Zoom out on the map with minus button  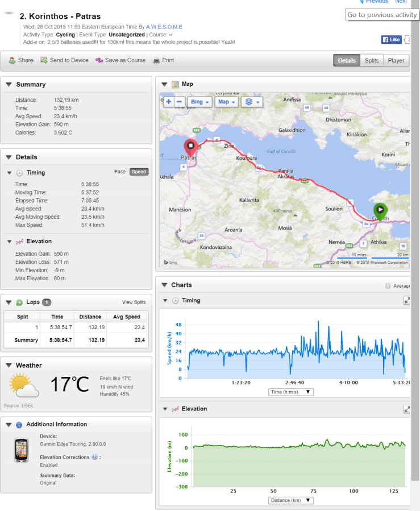(x=180, y=102)
